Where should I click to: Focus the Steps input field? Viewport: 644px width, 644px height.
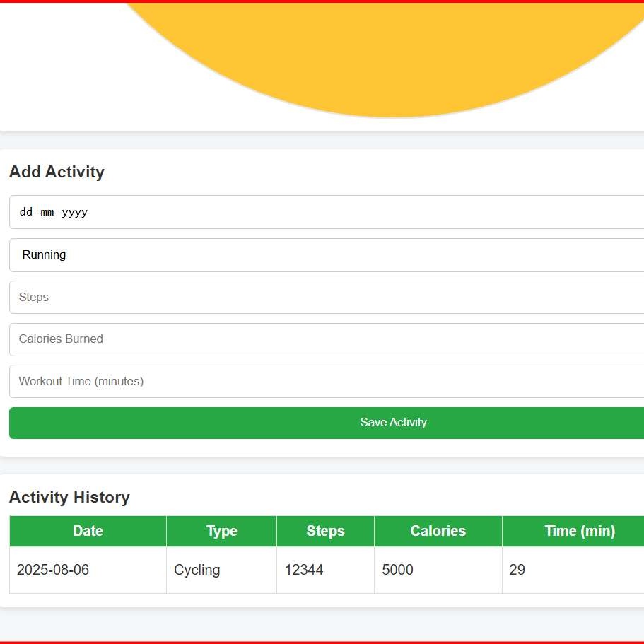(327, 298)
